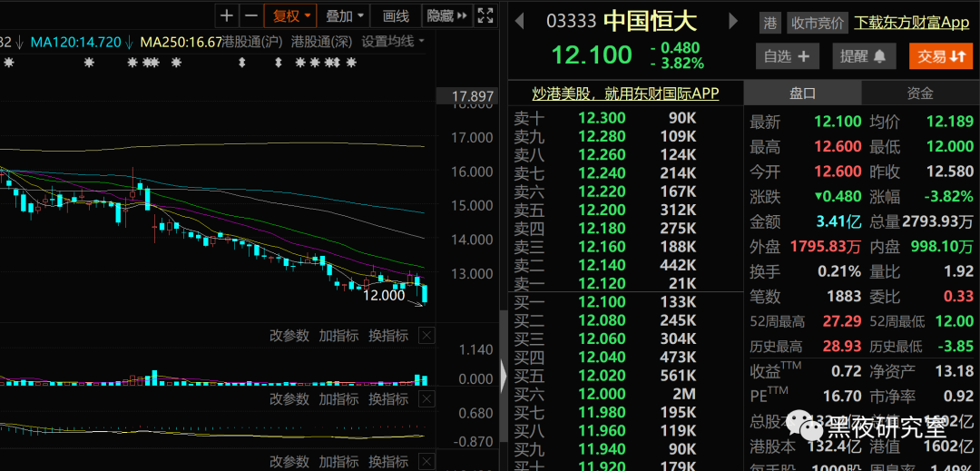Click the 中国恒大 stock name

[650, 22]
